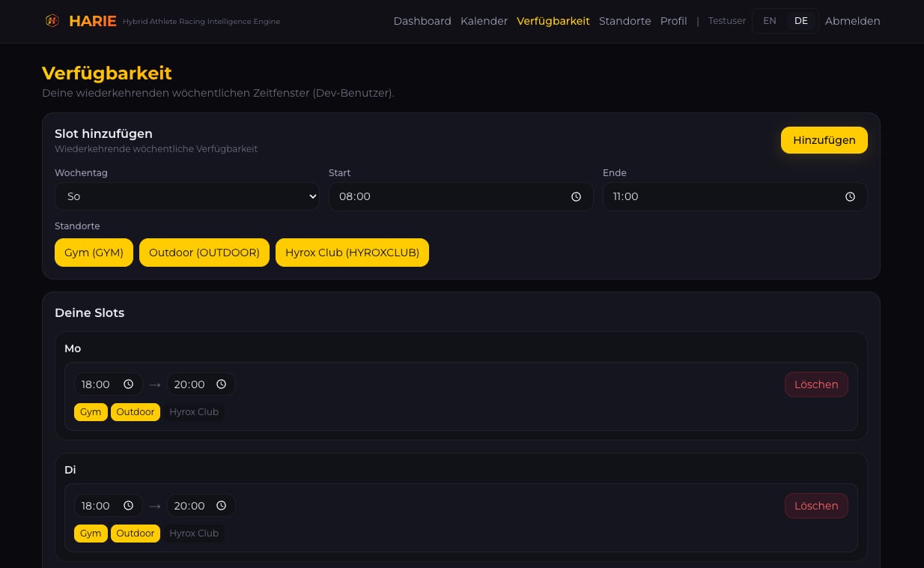Enable Hyrox Club on the Monday slot
Viewport: 924px width, 568px height.
194,411
